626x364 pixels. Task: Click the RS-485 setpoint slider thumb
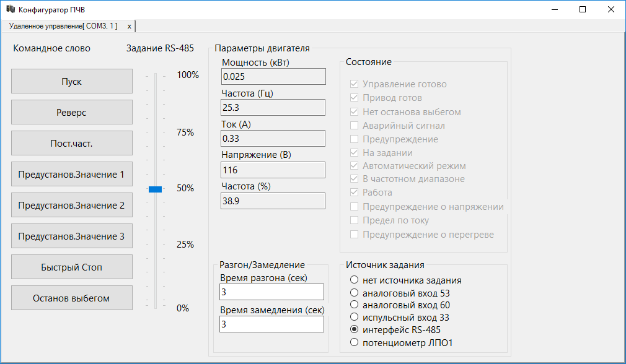tap(155, 189)
